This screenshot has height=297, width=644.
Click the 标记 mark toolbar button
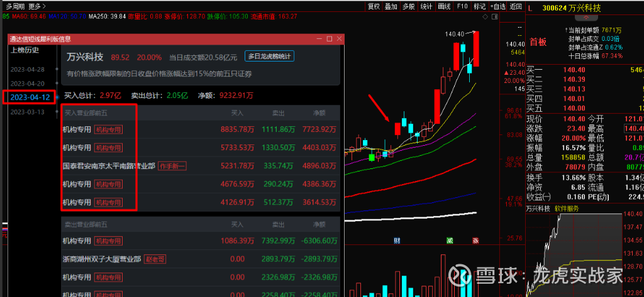point(480,6)
